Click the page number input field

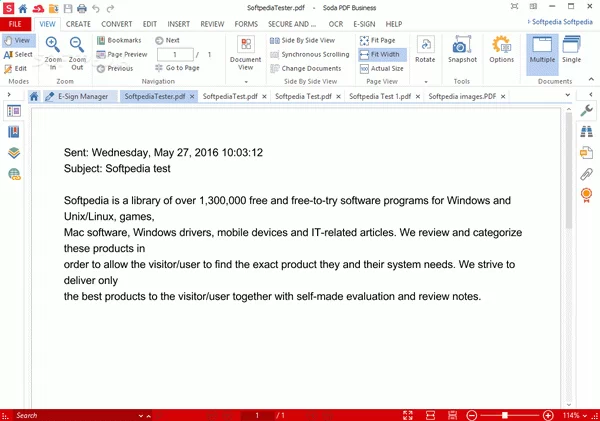coord(175,54)
